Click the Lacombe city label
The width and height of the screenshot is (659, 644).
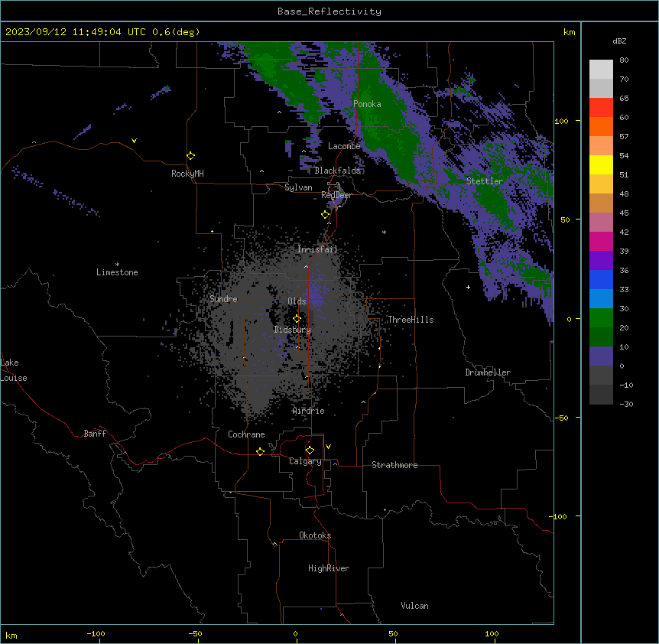[344, 146]
